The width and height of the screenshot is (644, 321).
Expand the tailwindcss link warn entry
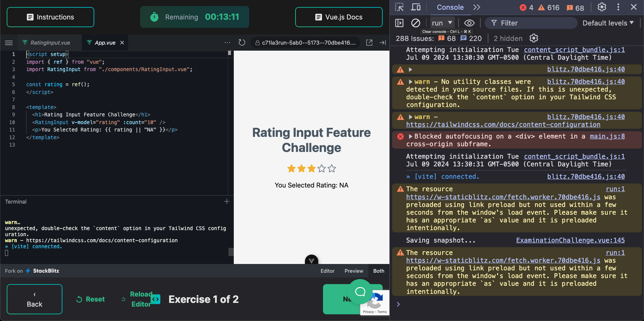[410, 117]
